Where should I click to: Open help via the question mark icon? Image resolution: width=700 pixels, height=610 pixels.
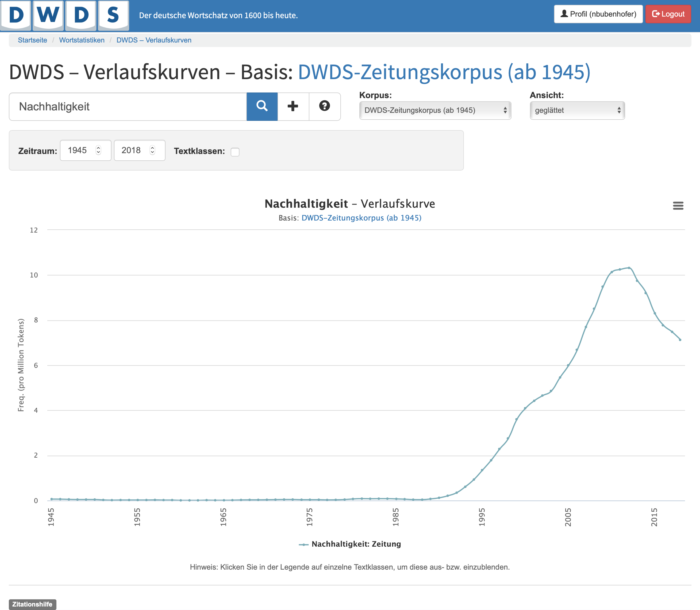324,107
